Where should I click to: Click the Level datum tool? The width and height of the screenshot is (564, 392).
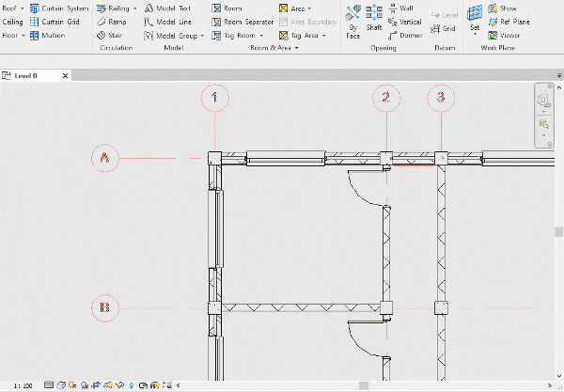click(445, 15)
